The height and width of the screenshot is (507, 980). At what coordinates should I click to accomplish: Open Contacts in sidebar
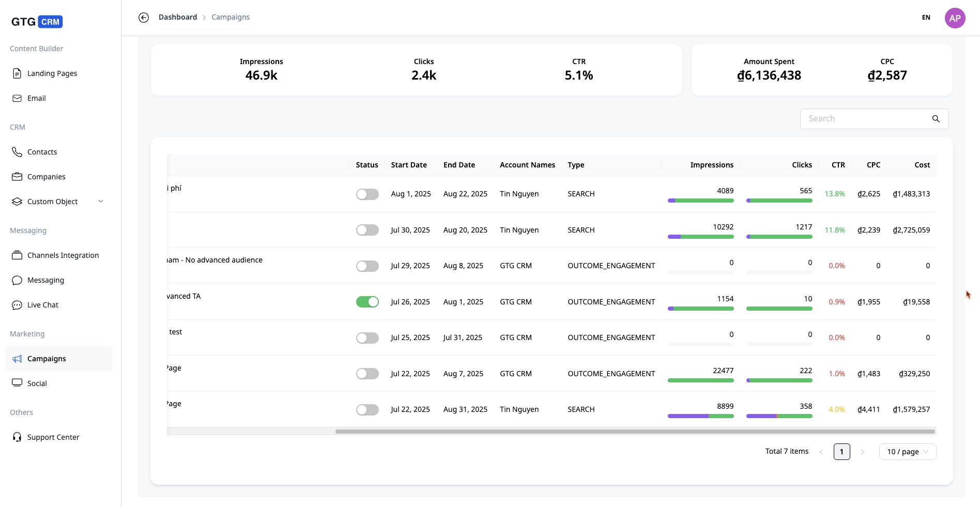[x=59, y=152]
